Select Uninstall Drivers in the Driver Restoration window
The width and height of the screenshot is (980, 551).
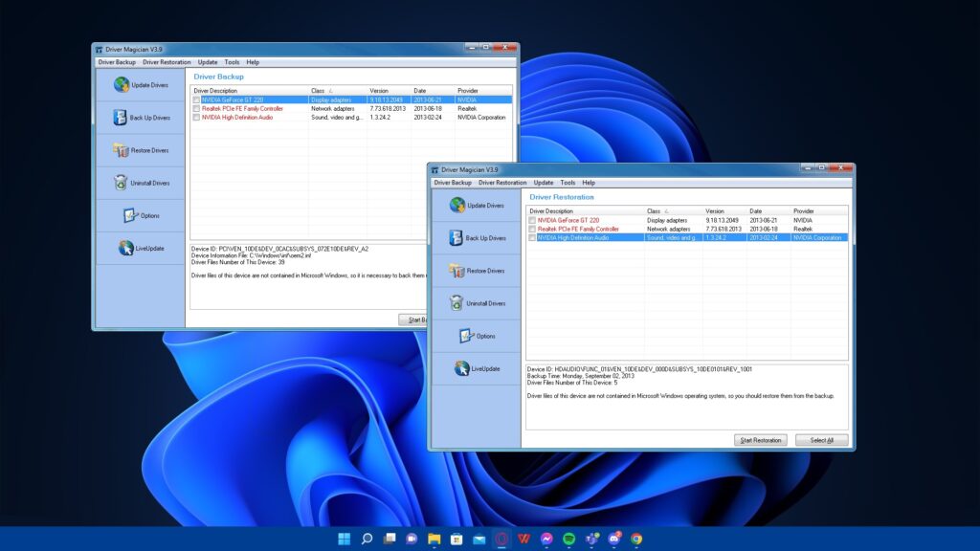point(477,303)
